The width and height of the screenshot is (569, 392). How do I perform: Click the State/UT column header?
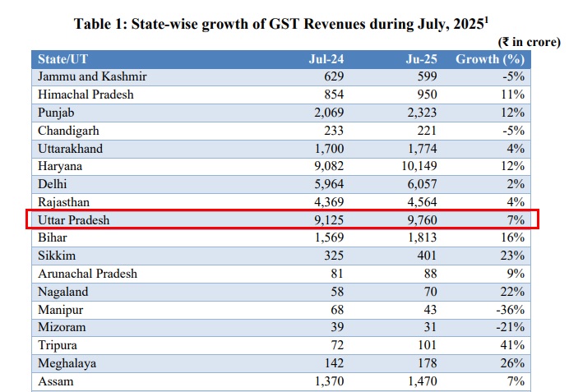pyautogui.click(x=62, y=59)
